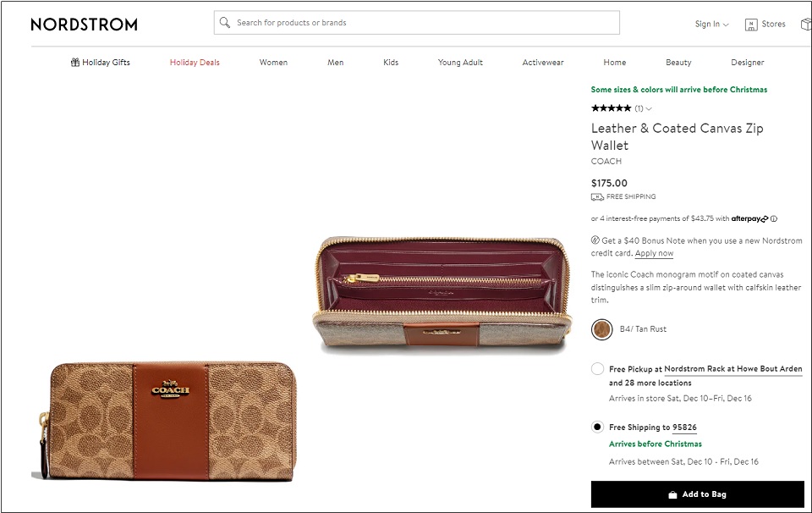Click the COACH brand name
Image resolution: width=812 pixels, height=513 pixels.
click(x=606, y=161)
